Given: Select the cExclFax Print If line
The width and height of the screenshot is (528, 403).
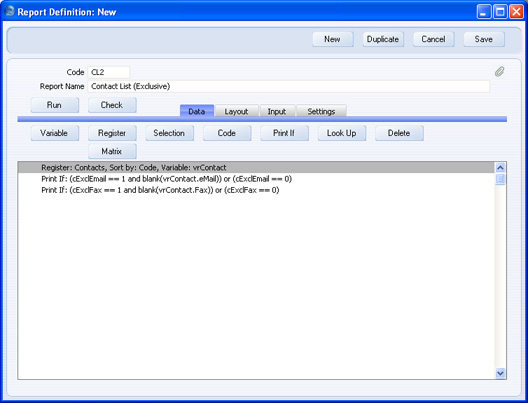Looking at the screenshot, I should pyautogui.click(x=256, y=190).
